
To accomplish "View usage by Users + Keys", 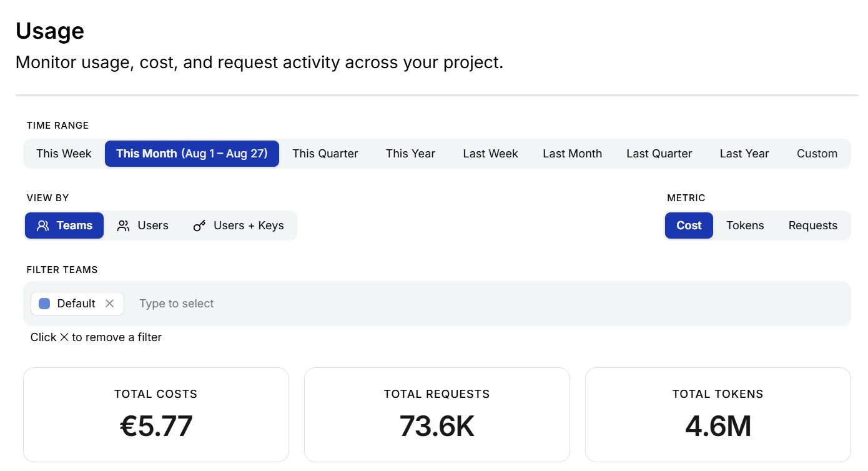I will [239, 226].
